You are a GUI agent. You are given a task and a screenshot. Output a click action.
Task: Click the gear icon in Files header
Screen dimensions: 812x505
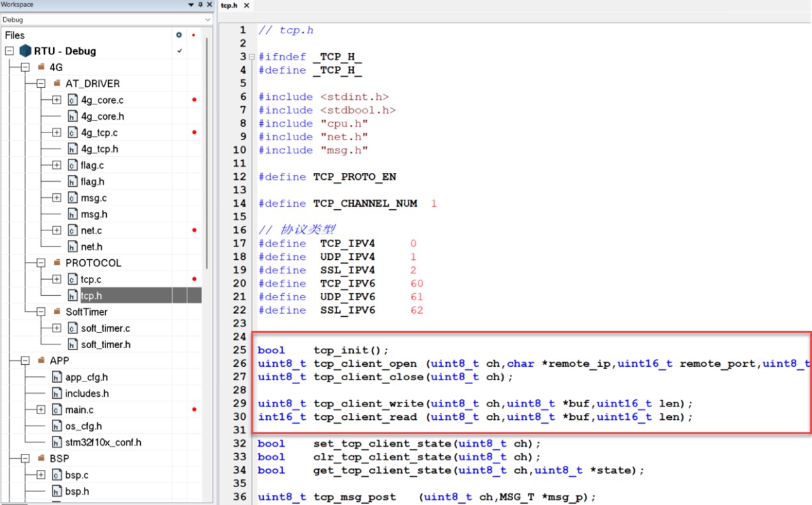point(179,35)
